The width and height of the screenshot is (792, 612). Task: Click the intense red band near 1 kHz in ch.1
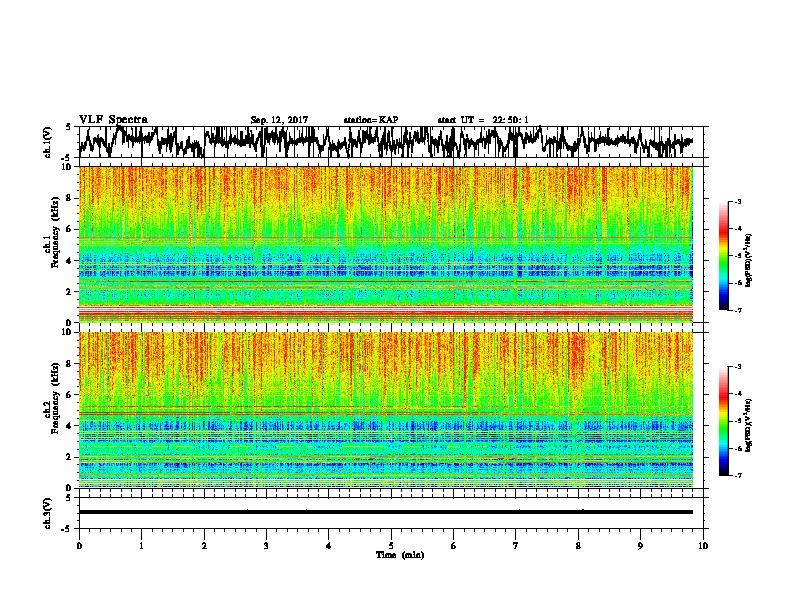pyautogui.click(x=385, y=309)
